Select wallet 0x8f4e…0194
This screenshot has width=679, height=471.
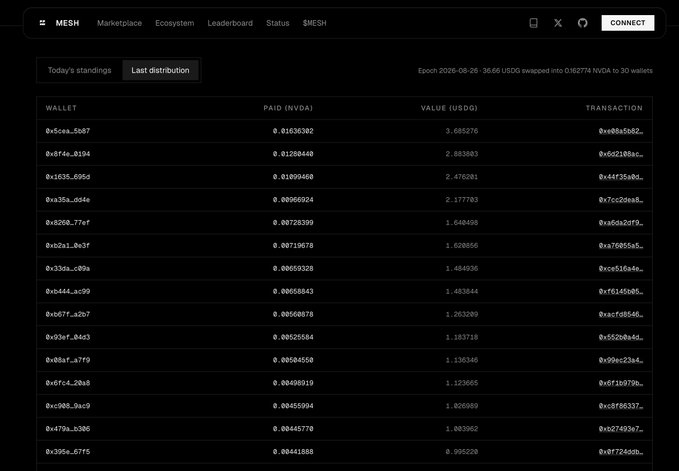[68, 154]
